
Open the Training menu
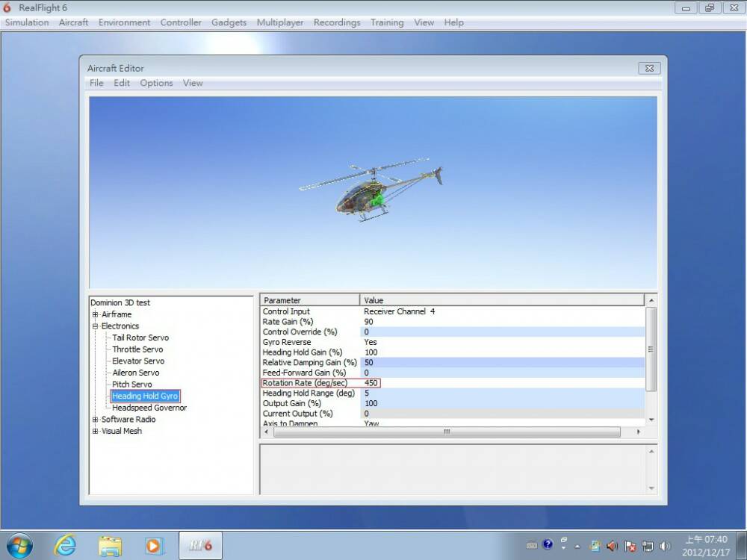pyautogui.click(x=387, y=22)
